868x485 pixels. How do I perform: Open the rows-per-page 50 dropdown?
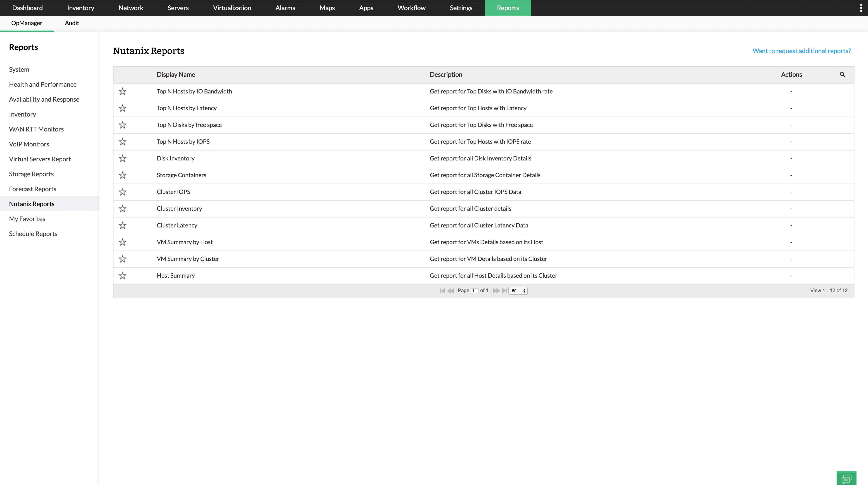pyautogui.click(x=518, y=291)
